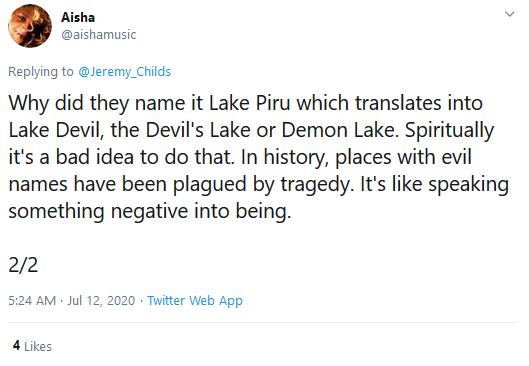Click the display name Aisha
529x366 pixels.
78,17
